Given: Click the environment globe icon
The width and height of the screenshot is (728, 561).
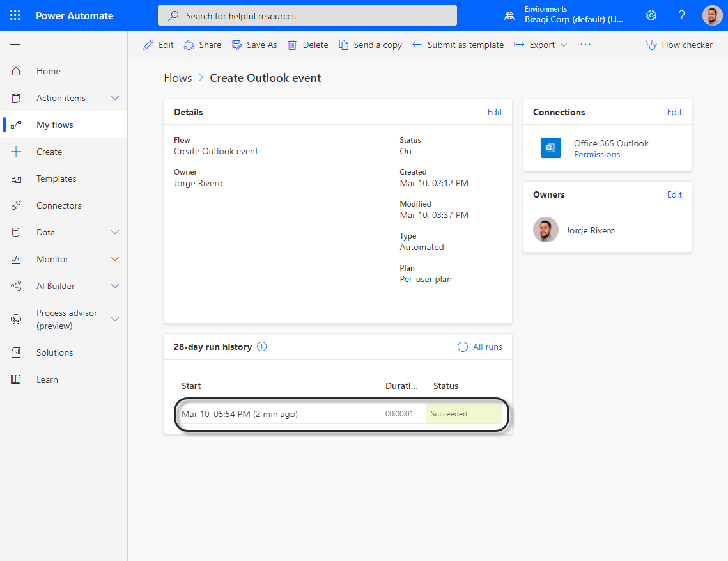Looking at the screenshot, I should click(x=509, y=16).
